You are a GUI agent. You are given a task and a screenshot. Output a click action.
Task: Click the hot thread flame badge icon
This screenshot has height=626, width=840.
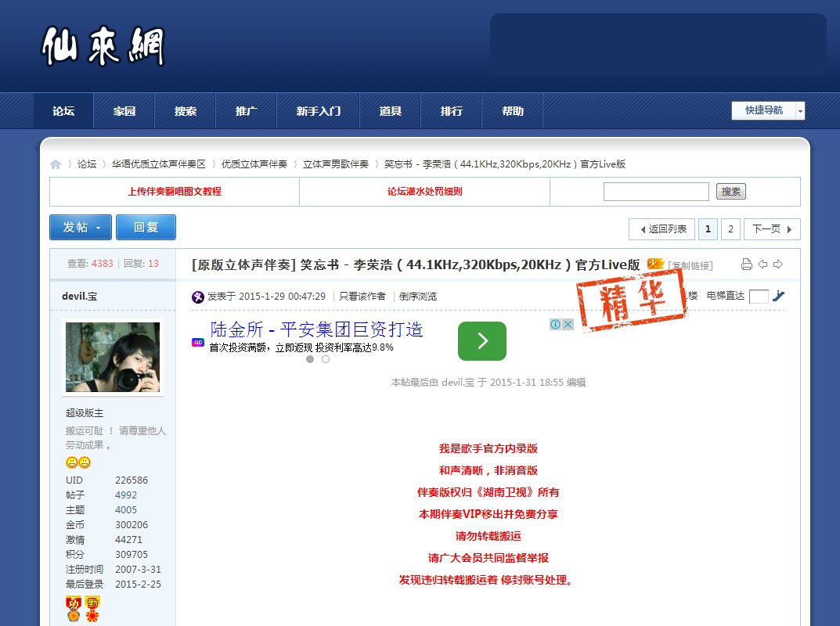click(x=655, y=264)
